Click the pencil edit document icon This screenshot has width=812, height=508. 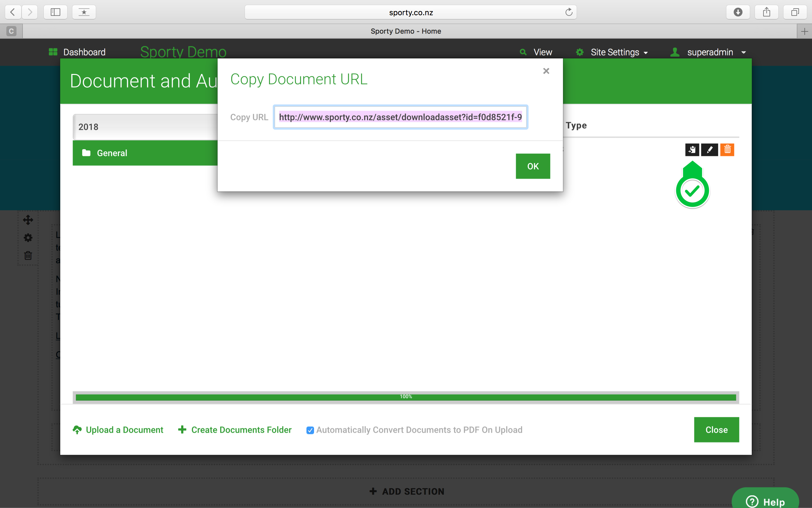coord(709,150)
